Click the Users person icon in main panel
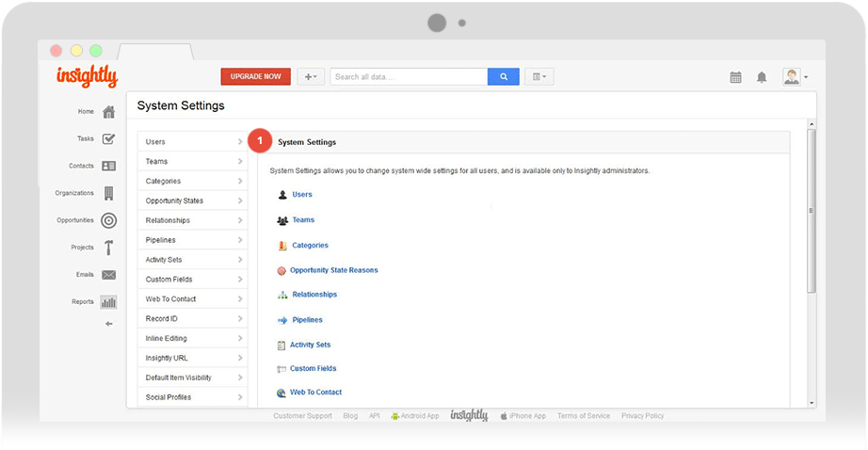This screenshot has width=868, height=450. (282, 195)
